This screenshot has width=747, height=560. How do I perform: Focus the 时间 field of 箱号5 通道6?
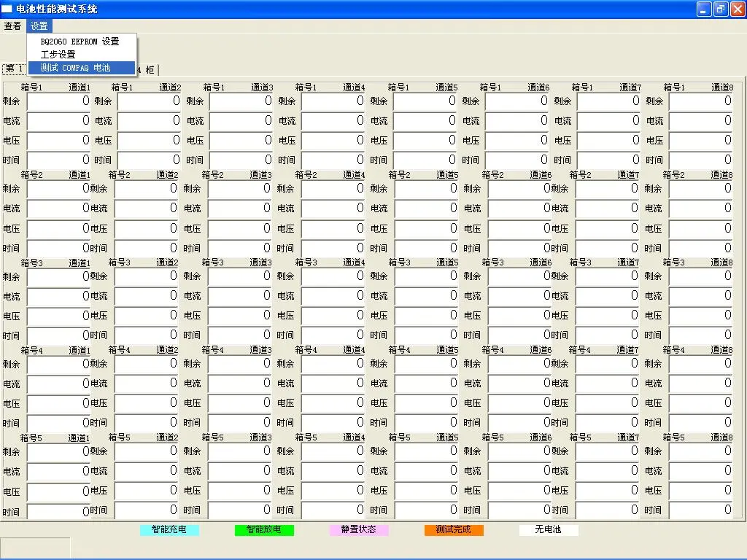pyautogui.click(x=519, y=510)
